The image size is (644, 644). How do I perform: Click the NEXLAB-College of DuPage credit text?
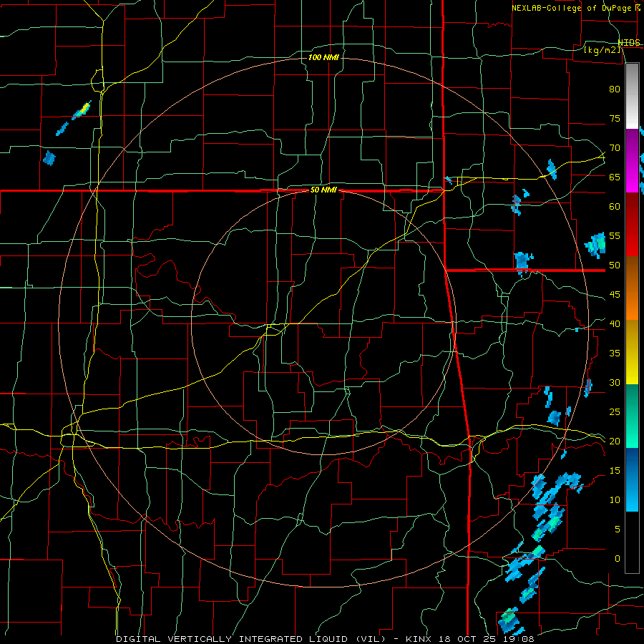(x=572, y=8)
